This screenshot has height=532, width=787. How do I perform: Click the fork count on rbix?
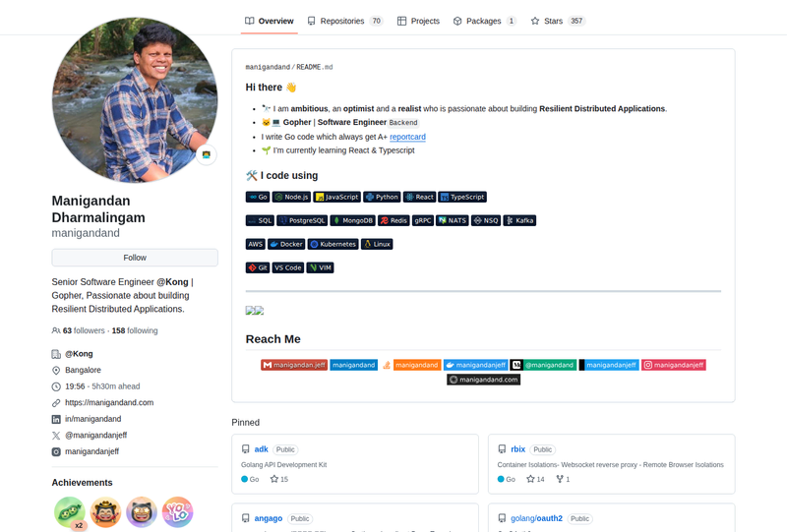(x=563, y=479)
